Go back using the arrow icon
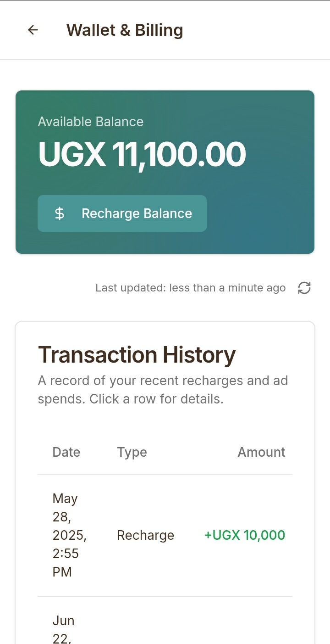This screenshot has width=330, height=644. [33, 30]
